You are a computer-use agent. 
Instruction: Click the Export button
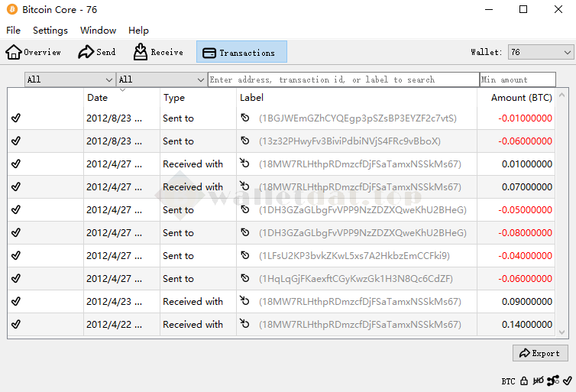540,353
